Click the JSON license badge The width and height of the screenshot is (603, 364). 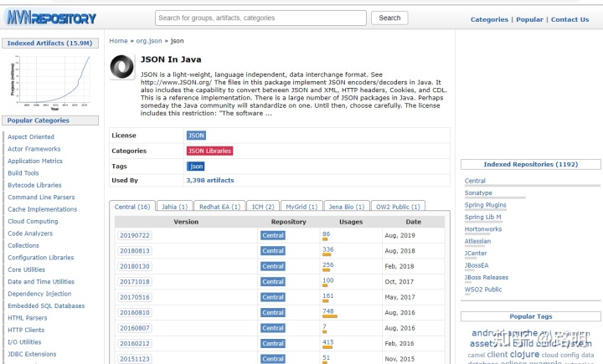pos(196,136)
